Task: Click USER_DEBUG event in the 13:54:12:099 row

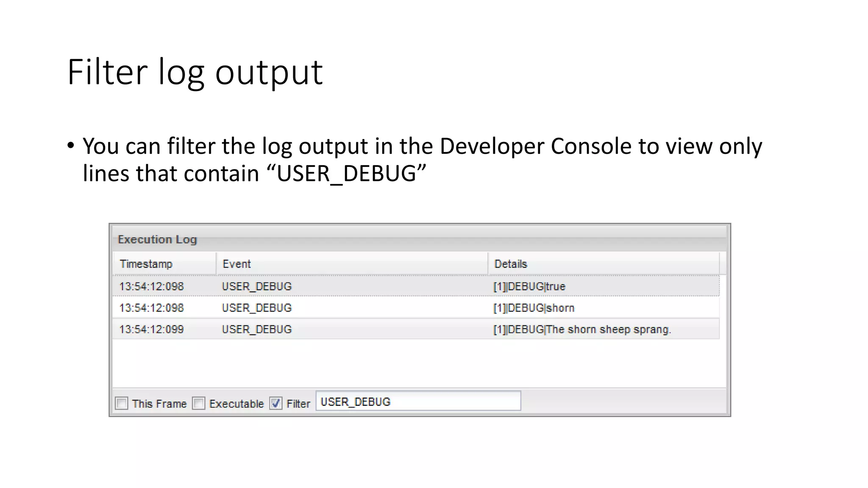Action: tap(257, 330)
